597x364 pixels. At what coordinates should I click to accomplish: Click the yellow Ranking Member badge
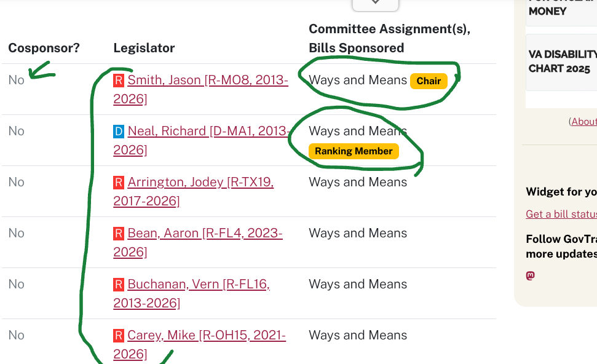click(354, 151)
